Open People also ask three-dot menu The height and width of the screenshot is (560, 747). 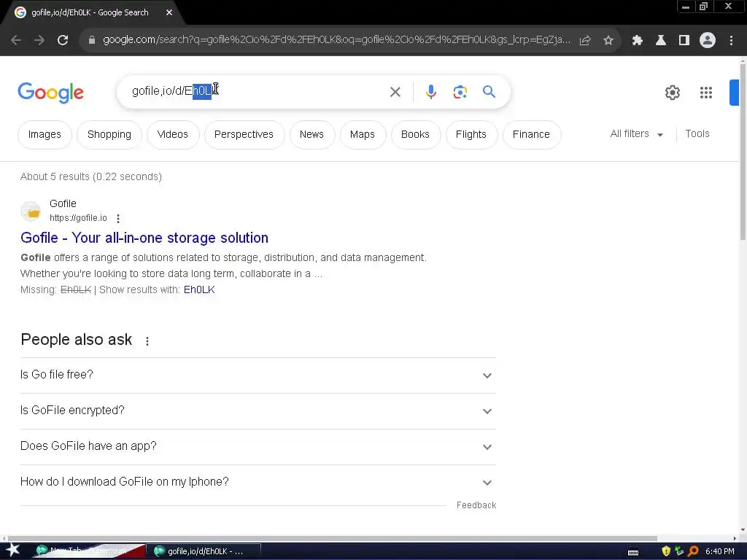click(x=147, y=341)
